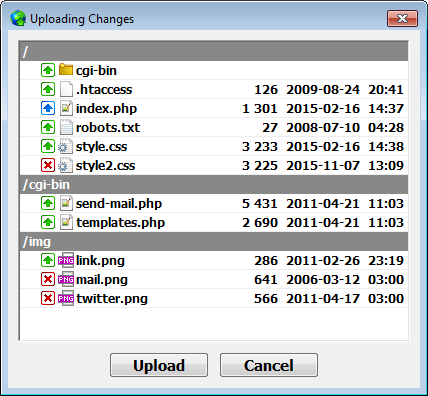
Task: Click the globe icon in the title bar
Action: (x=18, y=18)
